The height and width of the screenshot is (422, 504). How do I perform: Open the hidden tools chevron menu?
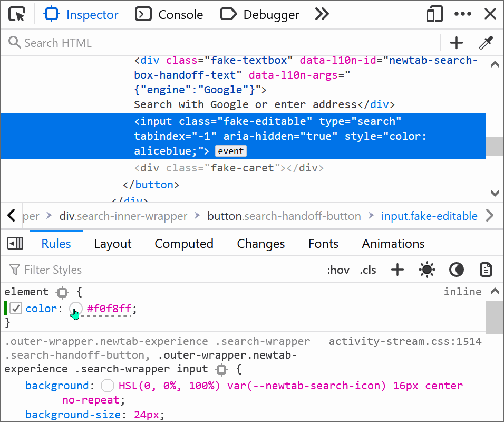[x=322, y=14]
